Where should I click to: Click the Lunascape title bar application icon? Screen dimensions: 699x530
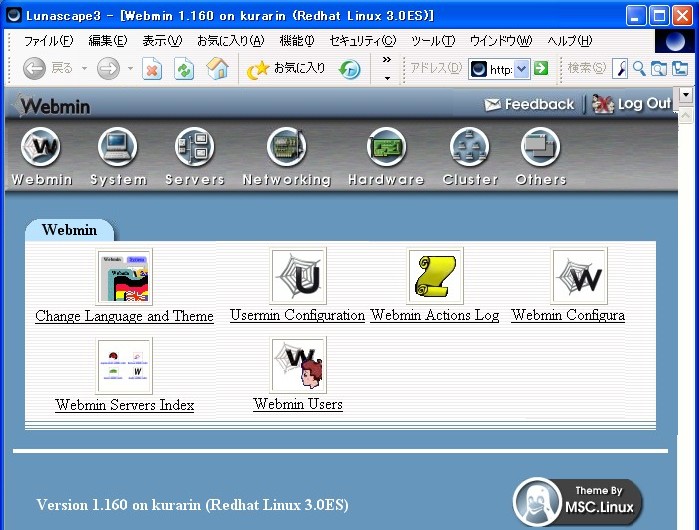pos(14,15)
